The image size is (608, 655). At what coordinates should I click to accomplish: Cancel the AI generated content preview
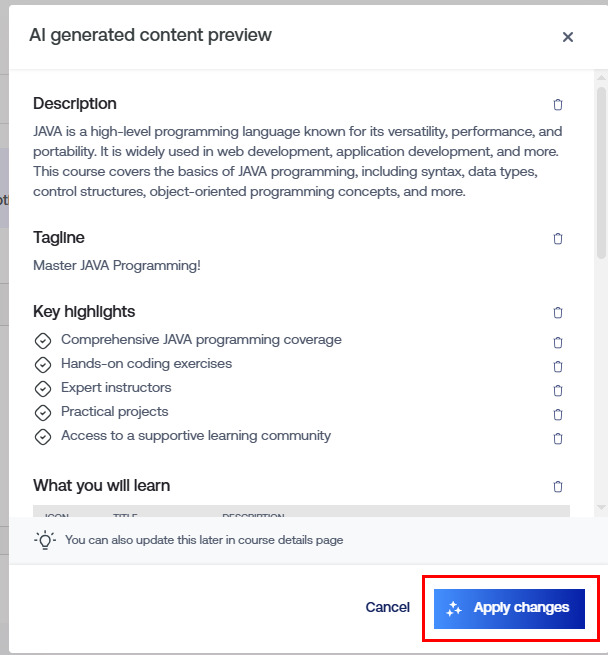(387, 607)
